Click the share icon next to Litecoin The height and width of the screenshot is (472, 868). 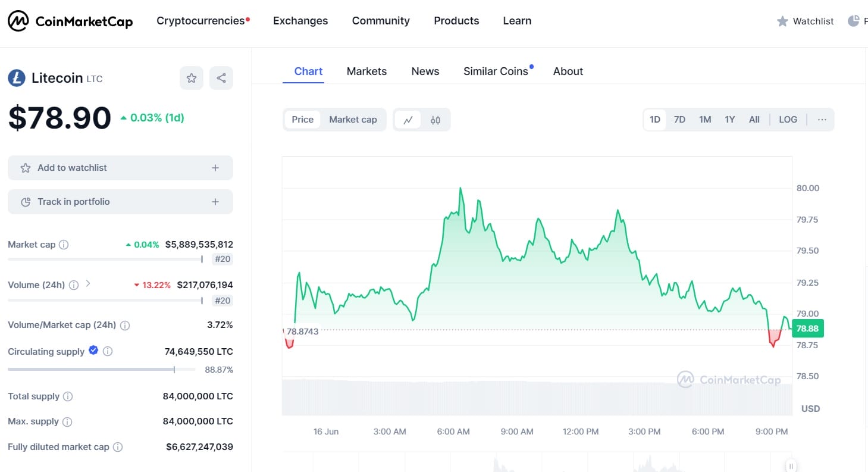point(221,78)
